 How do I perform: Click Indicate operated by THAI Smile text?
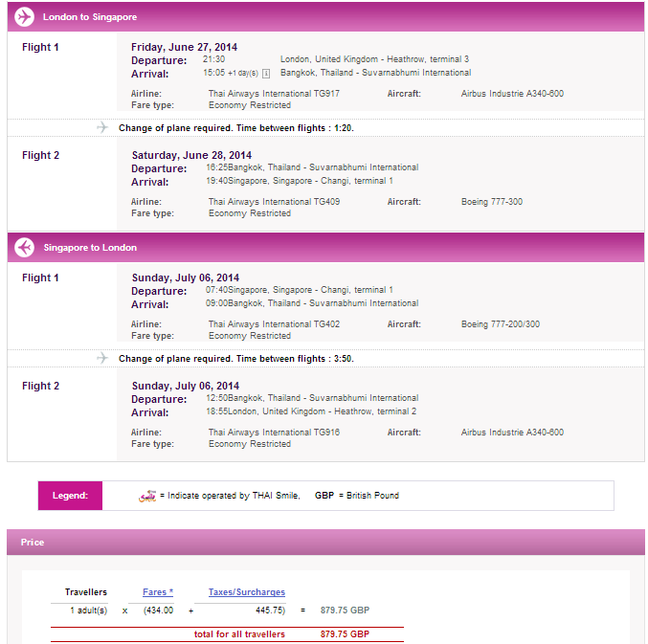click(230, 496)
